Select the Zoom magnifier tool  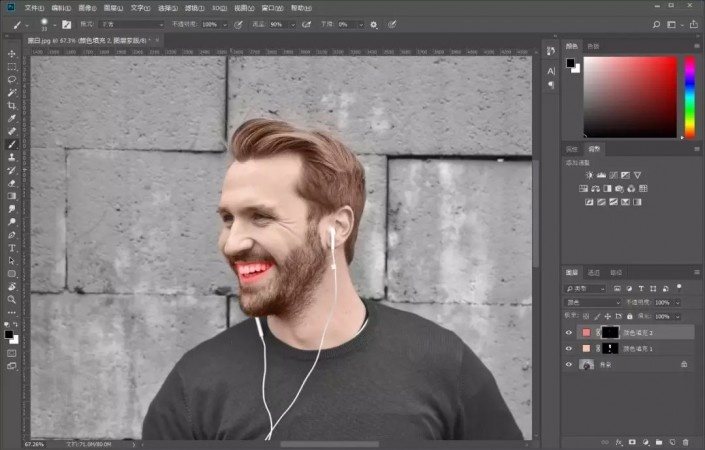click(x=12, y=299)
